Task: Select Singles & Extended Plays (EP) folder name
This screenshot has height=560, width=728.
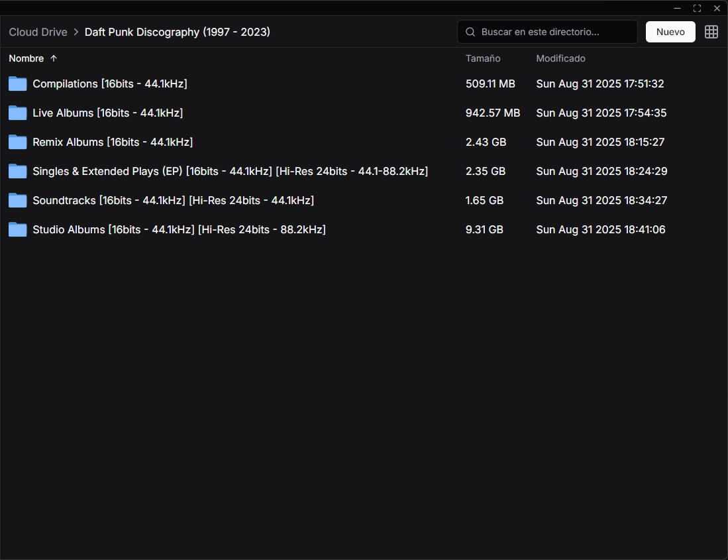Action: point(231,172)
